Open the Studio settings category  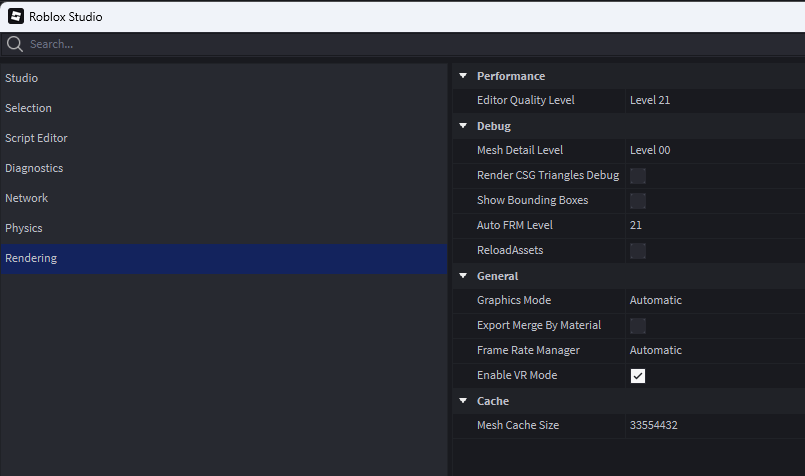(x=224, y=78)
